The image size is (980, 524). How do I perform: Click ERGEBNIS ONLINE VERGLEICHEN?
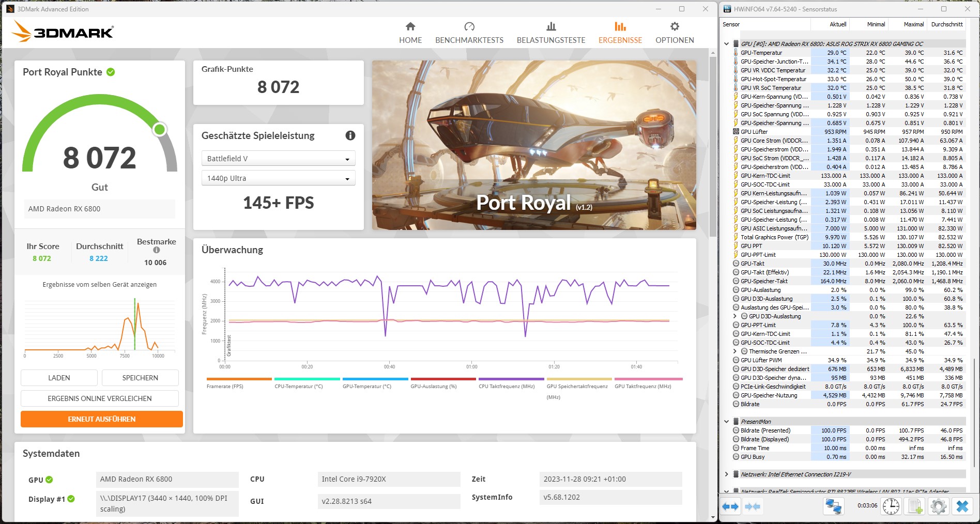100,398
